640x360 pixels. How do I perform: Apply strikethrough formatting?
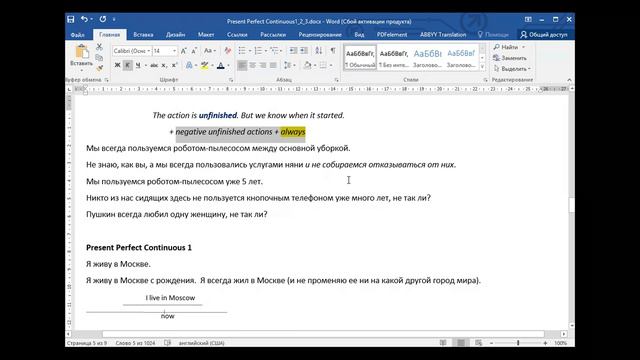tap(154, 65)
